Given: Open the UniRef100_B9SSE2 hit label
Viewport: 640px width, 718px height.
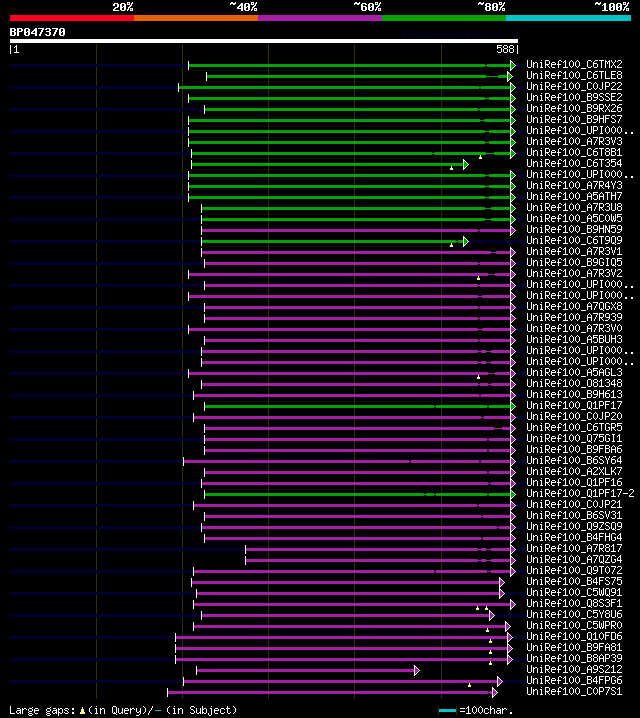Looking at the screenshot, I should coord(574,98).
